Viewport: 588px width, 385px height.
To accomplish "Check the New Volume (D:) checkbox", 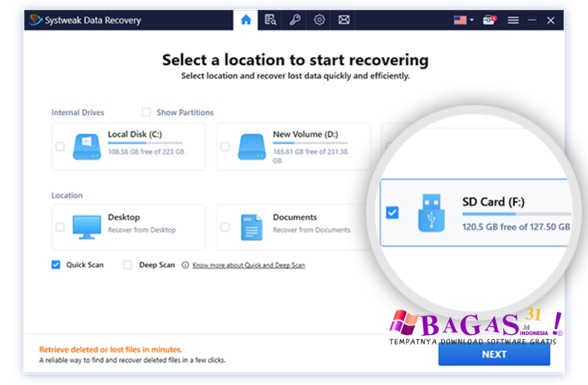I will (x=225, y=146).
